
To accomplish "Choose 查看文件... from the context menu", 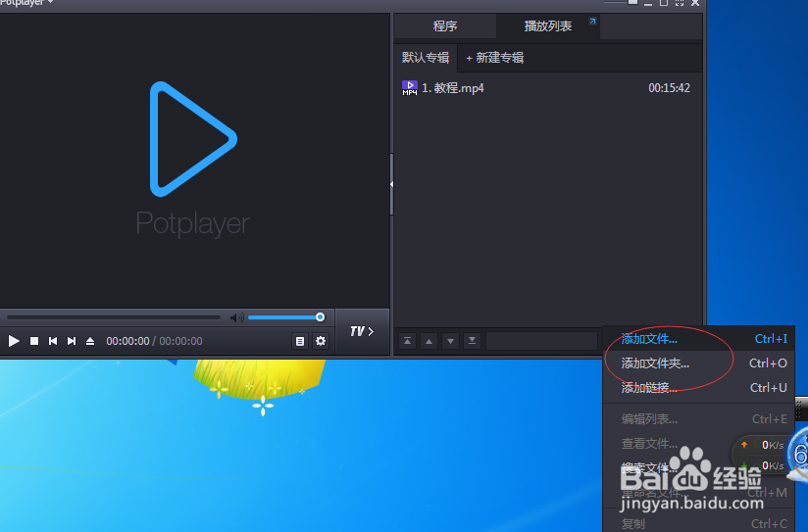I will point(699,444).
